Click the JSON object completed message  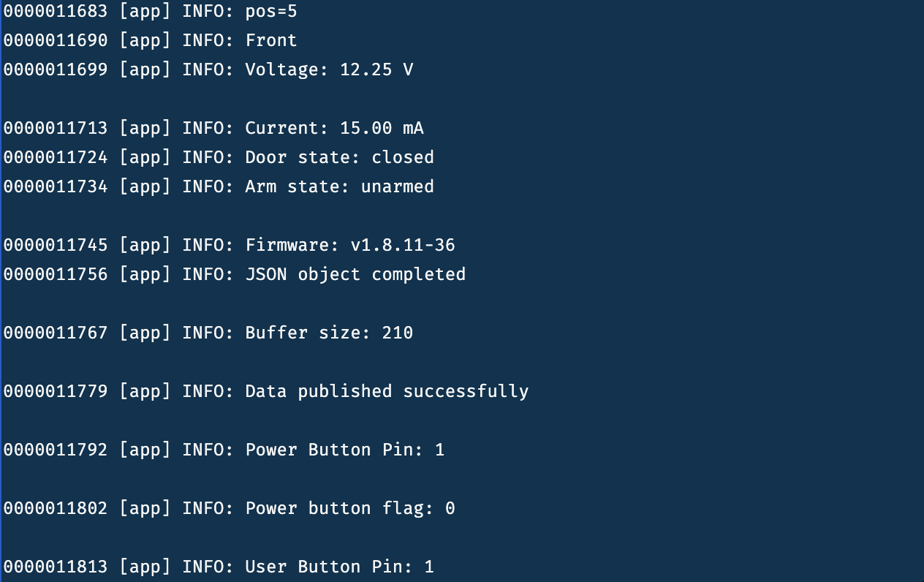click(x=355, y=275)
